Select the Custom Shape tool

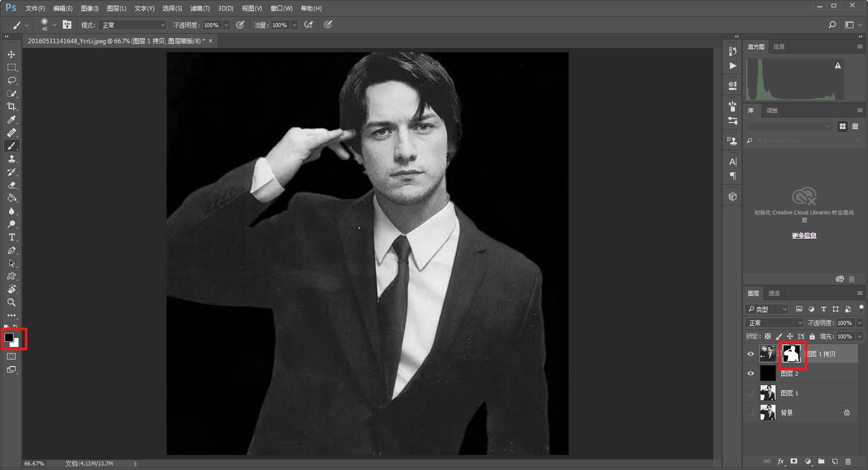pyautogui.click(x=12, y=276)
